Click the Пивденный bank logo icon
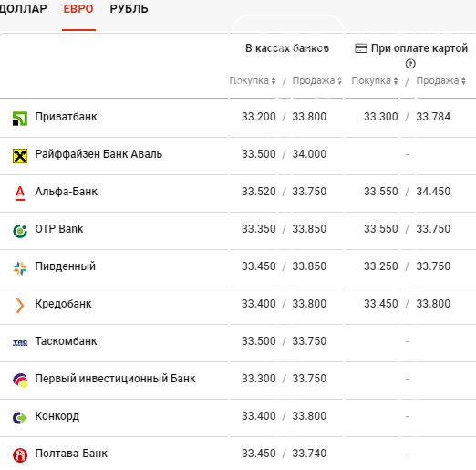 tap(20, 268)
